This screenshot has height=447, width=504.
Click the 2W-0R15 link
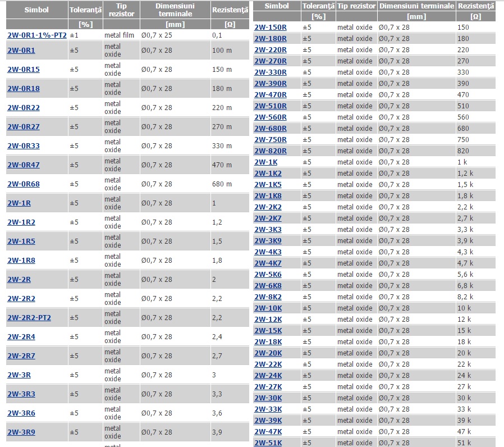(24, 70)
